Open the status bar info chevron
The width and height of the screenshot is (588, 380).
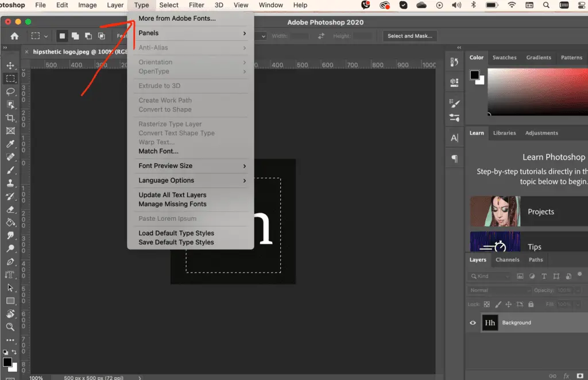tap(140, 378)
